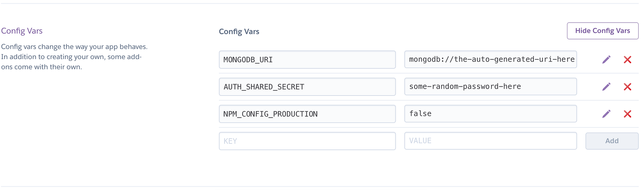Select the AUTH_SHARED_SECRET key field
Screen dimensions: 644x190
click(x=307, y=87)
